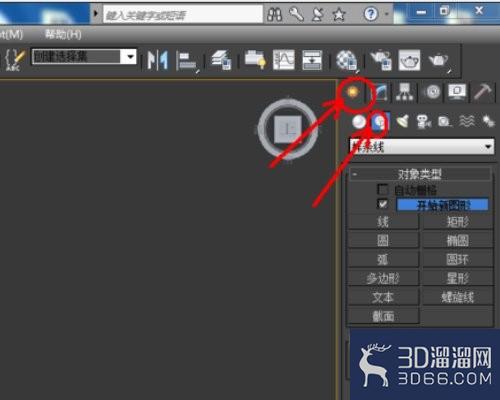This screenshot has height=400, width=500.
Task: Click the 圆 (Circle) button
Action: pos(383,240)
